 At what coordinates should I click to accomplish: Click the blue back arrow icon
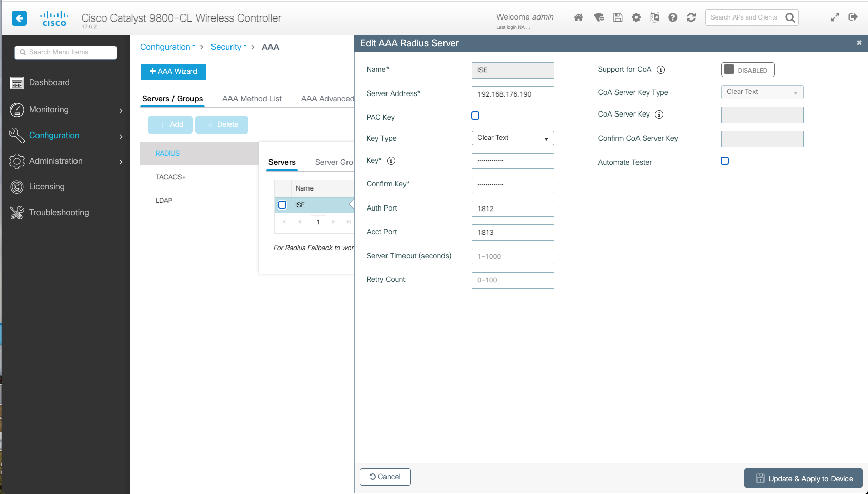point(19,18)
